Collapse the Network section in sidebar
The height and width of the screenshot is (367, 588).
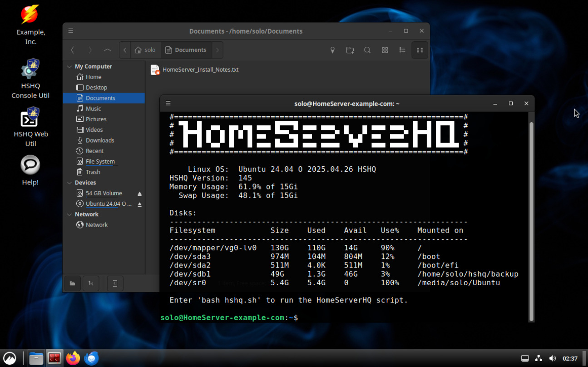pyautogui.click(x=69, y=214)
